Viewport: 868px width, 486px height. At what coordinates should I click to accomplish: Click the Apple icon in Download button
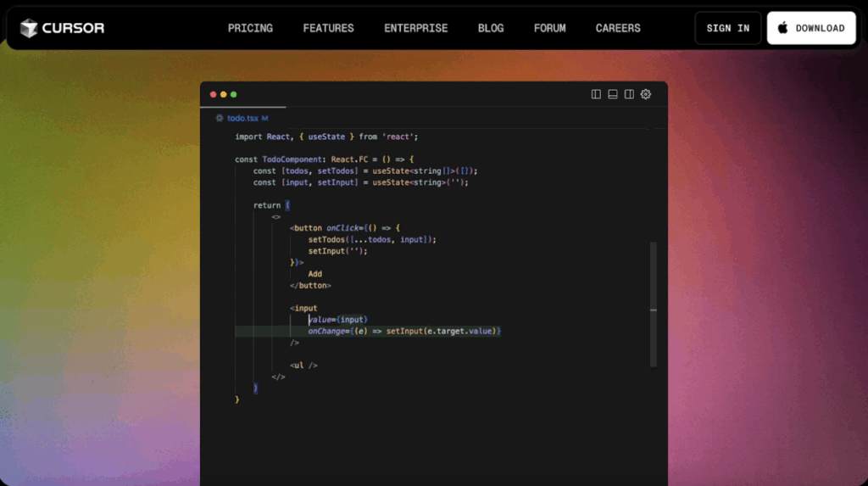point(782,28)
